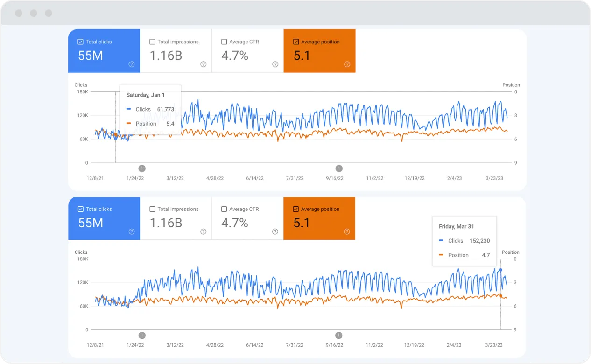
Task: Click the Position axis label on bottom chart
Action: 511,252
